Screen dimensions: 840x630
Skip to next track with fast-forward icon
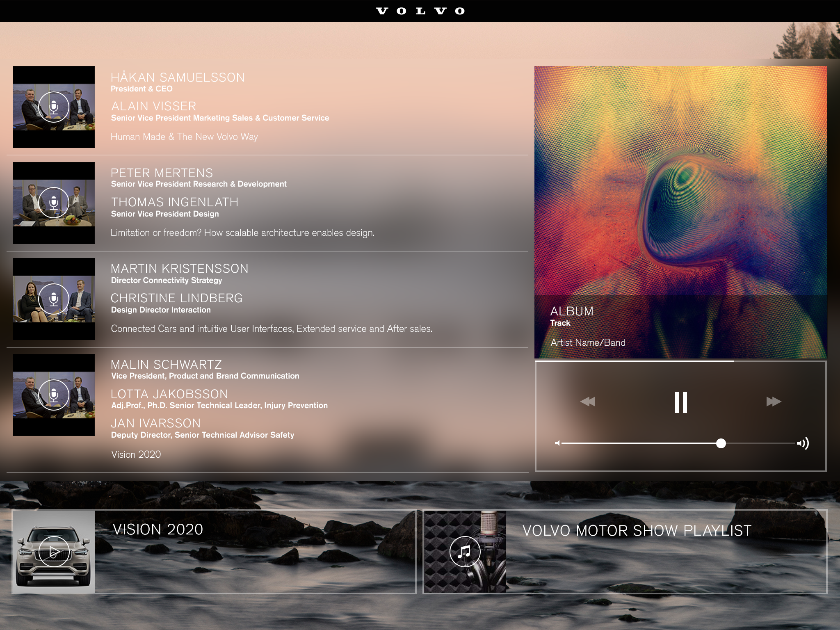coord(774,402)
